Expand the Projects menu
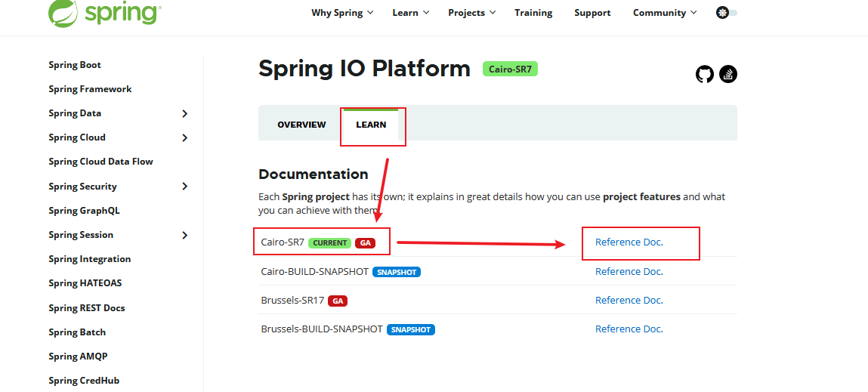The height and width of the screenshot is (392, 868). click(x=471, y=13)
